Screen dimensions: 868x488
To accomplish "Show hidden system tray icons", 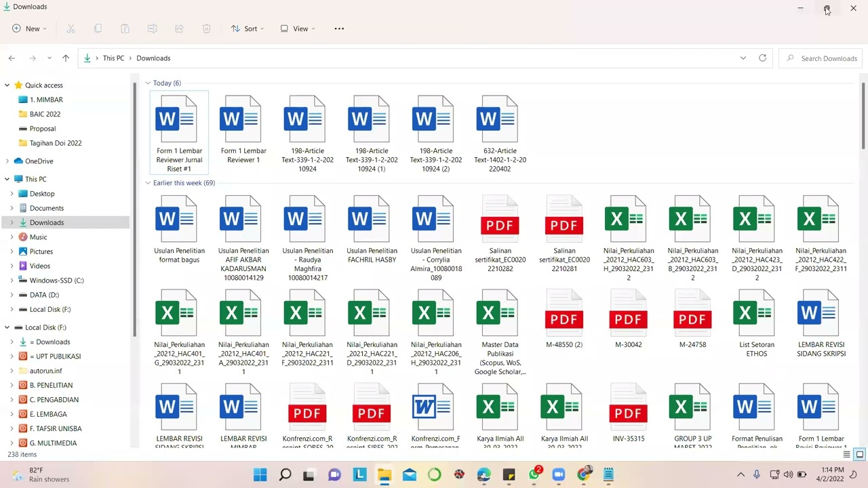I will [741, 474].
